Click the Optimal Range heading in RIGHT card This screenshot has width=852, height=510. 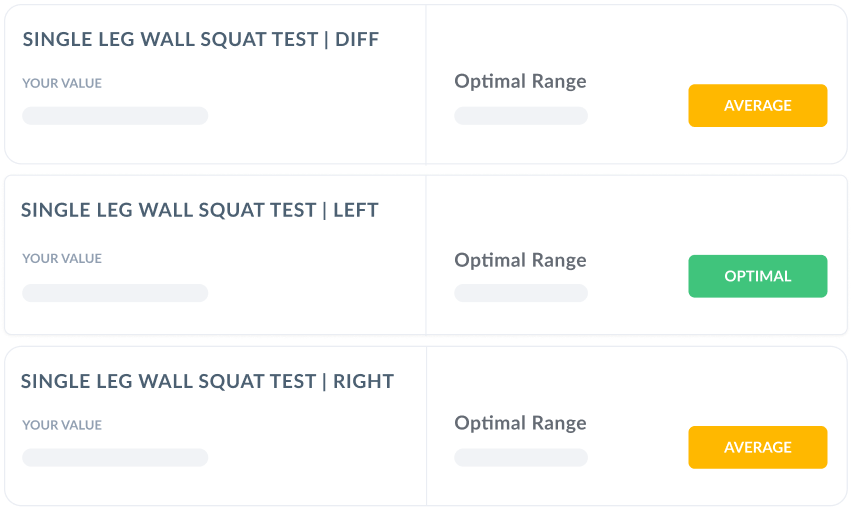(x=520, y=424)
